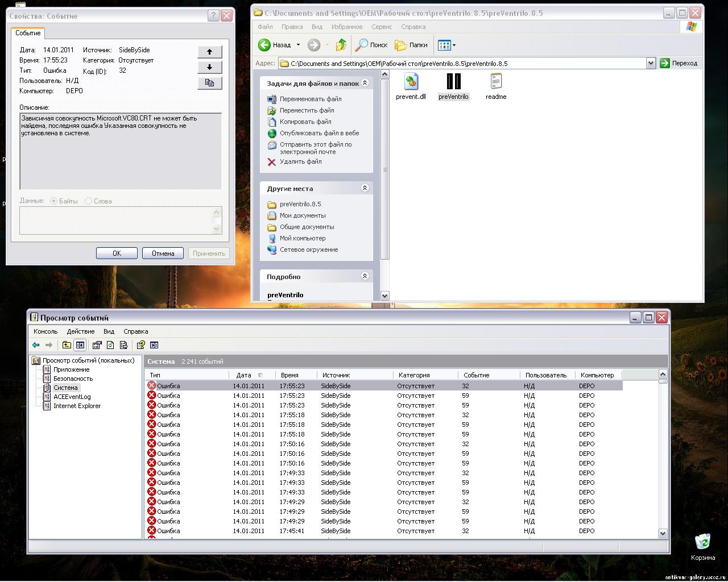Open the Views button dropdown arrow
The image size is (728, 582).
pos(454,45)
